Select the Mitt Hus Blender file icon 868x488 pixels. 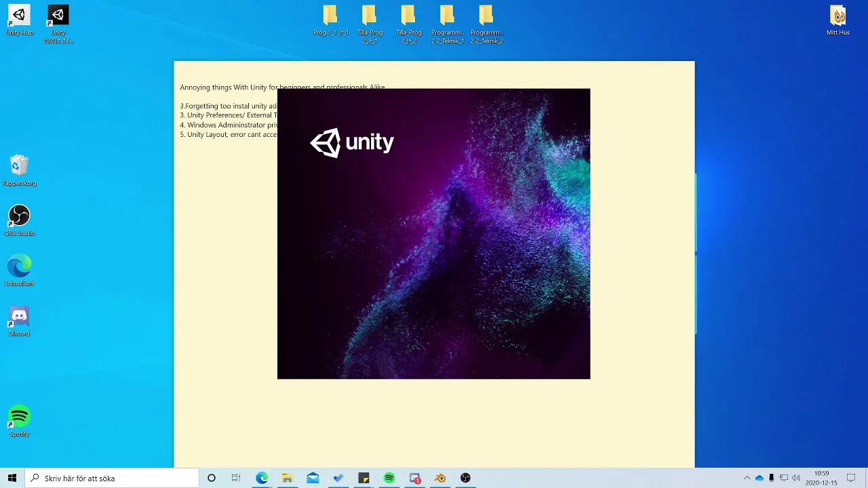pos(838,20)
